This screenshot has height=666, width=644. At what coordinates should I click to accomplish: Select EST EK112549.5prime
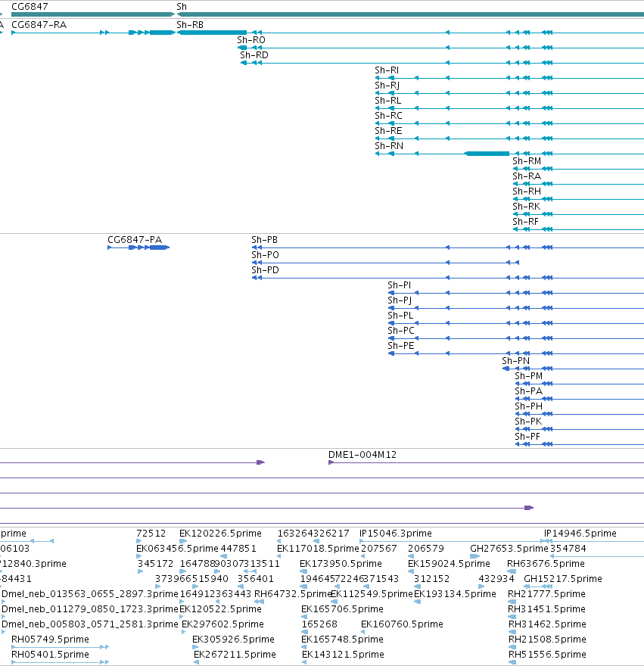click(x=372, y=594)
